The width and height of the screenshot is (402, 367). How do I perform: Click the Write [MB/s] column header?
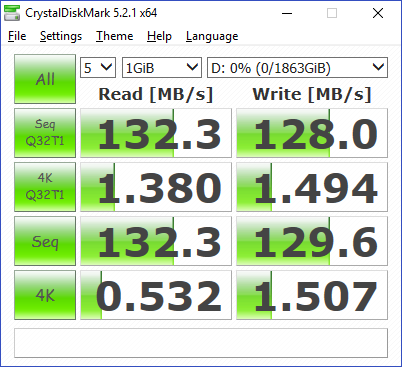click(312, 94)
